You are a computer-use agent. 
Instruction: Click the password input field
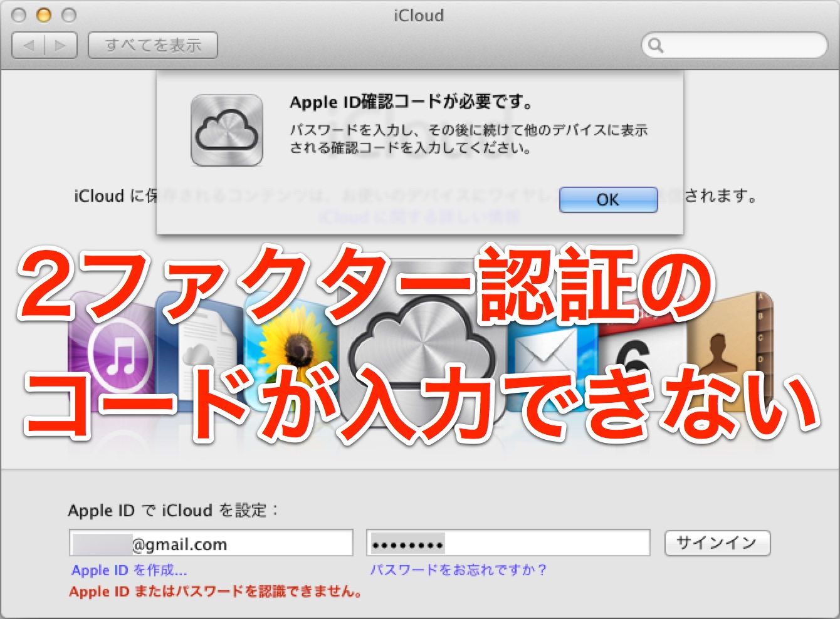coord(508,543)
